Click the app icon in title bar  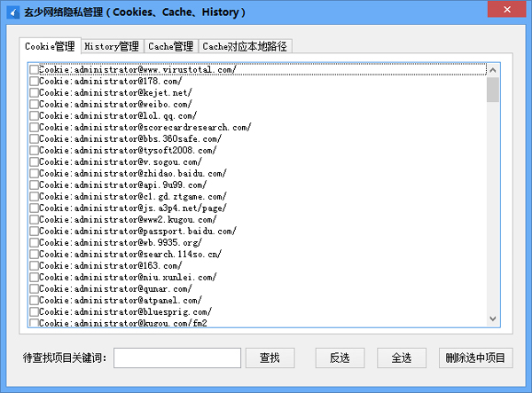point(13,12)
